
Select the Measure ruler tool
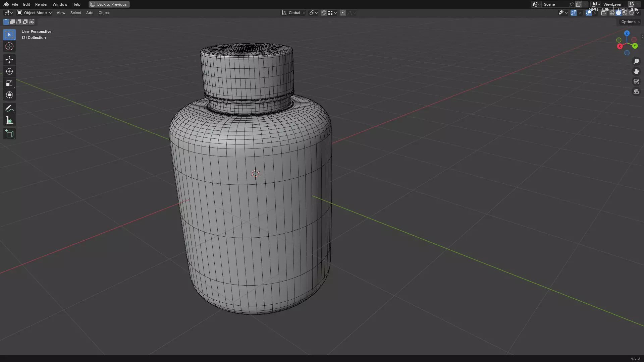click(9, 120)
